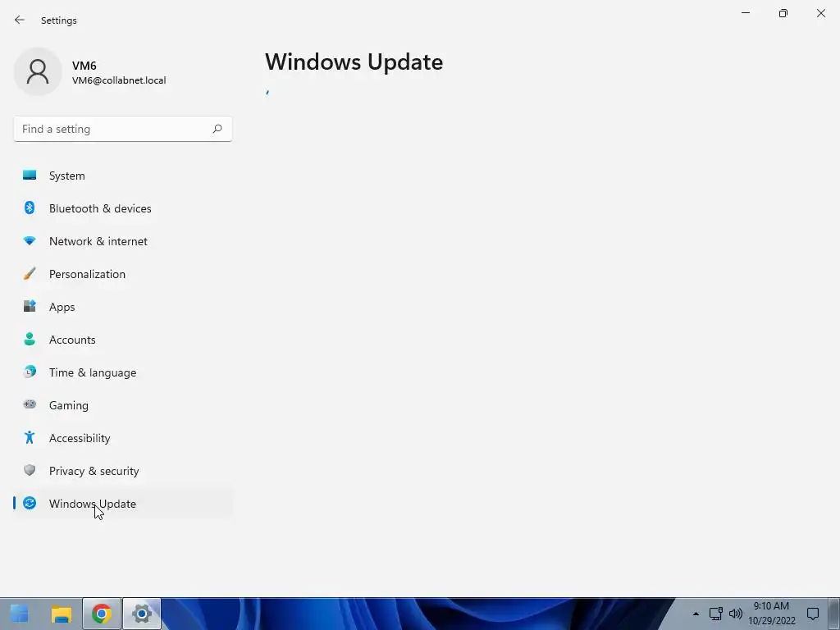Image resolution: width=840 pixels, height=630 pixels.
Task: Open Google Chrome from the taskbar
Action: point(101,614)
